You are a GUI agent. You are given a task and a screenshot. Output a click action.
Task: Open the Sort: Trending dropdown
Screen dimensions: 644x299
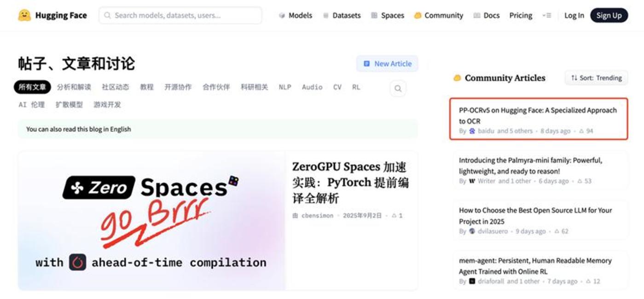point(596,78)
